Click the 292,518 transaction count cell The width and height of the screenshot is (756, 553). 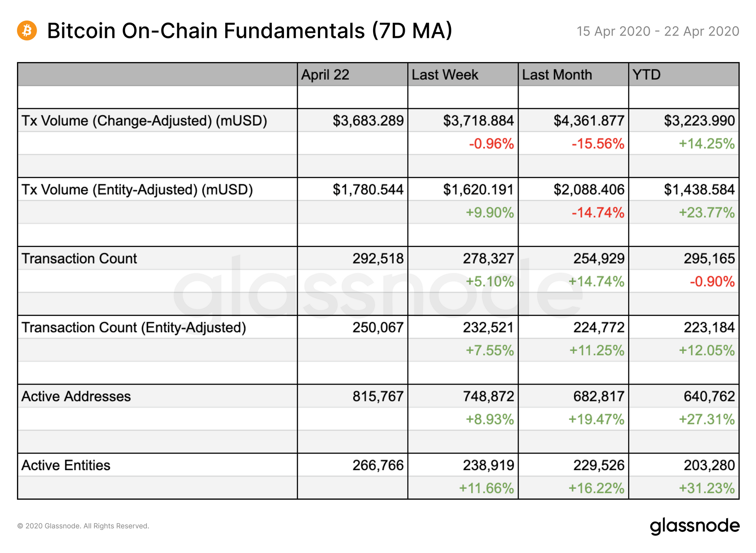click(378, 258)
